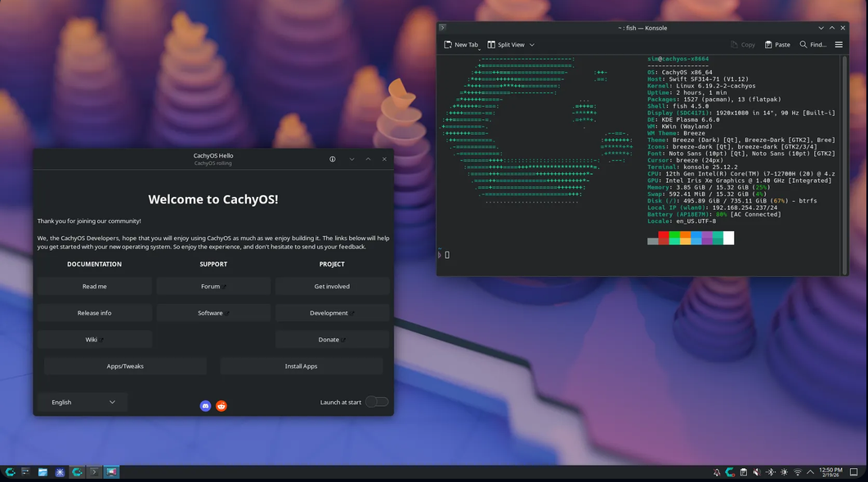Viewport: 868px width, 482px height.
Task: Open the Software link button
Action: (213, 313)
